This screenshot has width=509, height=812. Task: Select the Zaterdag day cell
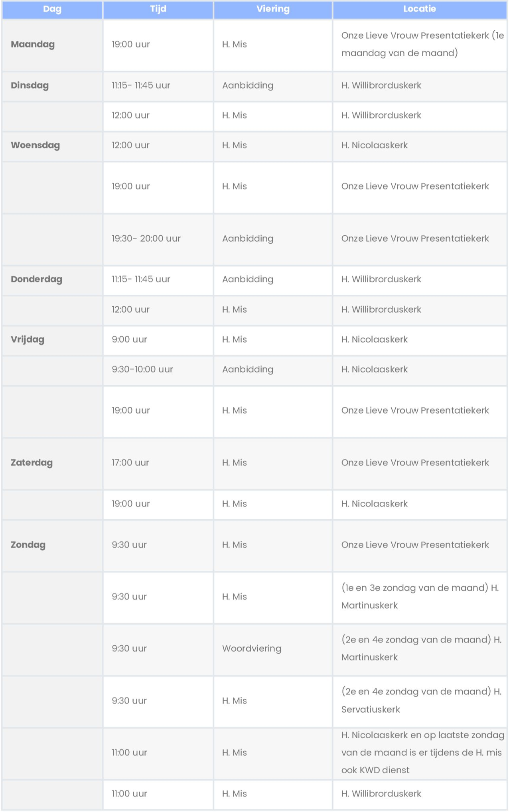coord(52,464)
